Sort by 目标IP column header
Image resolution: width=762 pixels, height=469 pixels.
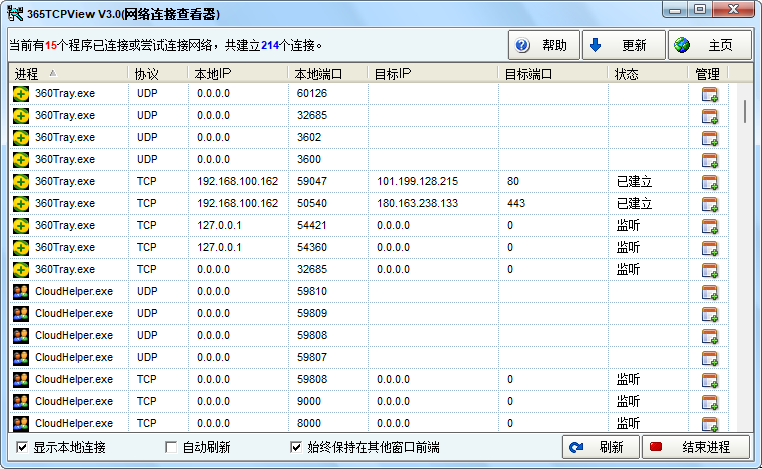click(433, 73)
